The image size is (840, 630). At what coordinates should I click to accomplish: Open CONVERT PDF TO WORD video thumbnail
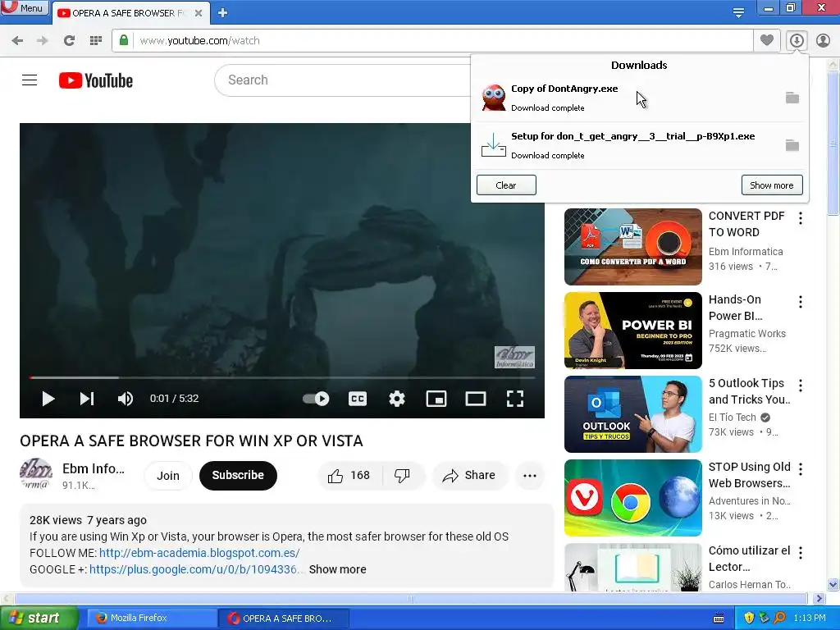pyautogui.click(x=632, y=246)
